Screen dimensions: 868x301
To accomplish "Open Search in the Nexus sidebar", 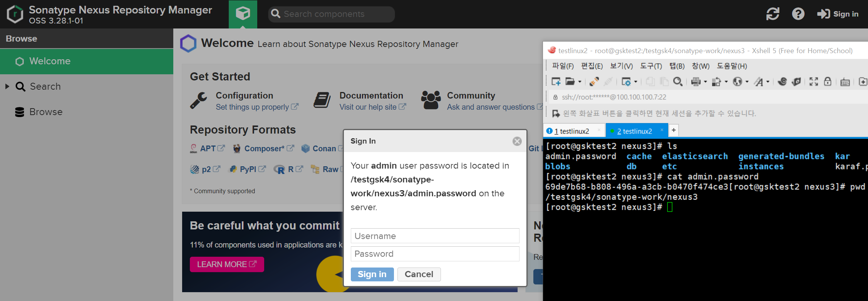I will pos(45,86).
